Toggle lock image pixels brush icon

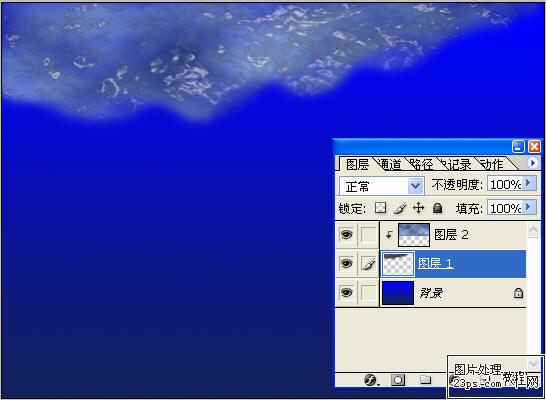pos(400,208)
